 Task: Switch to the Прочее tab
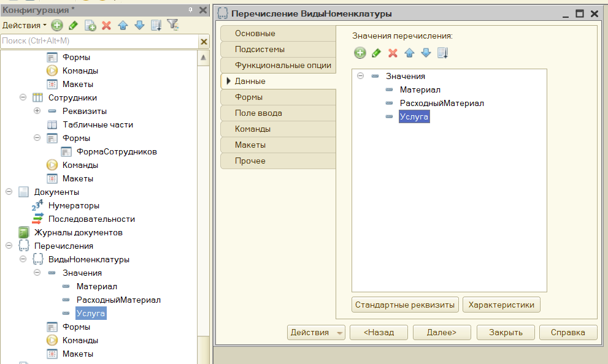278,161
